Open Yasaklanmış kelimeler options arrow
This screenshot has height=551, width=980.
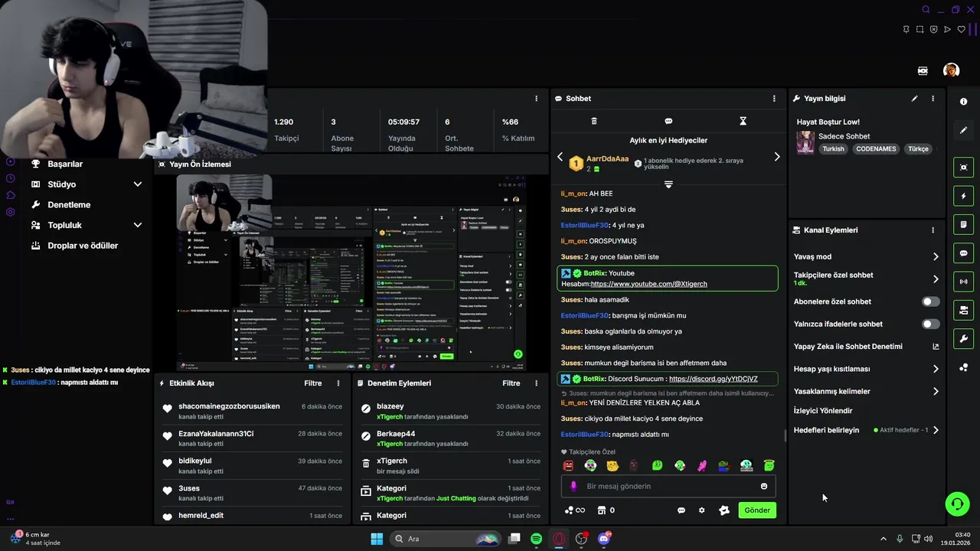point(936,391)
